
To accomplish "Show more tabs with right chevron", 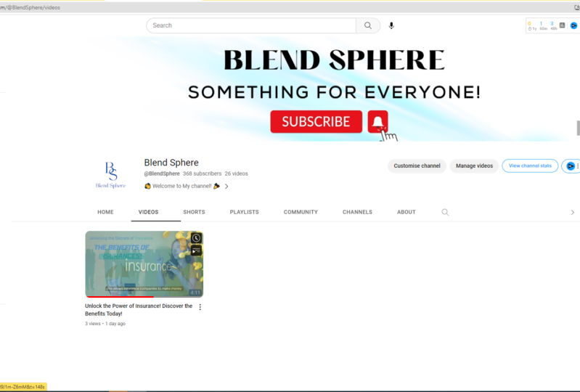I will coord(572,212).
